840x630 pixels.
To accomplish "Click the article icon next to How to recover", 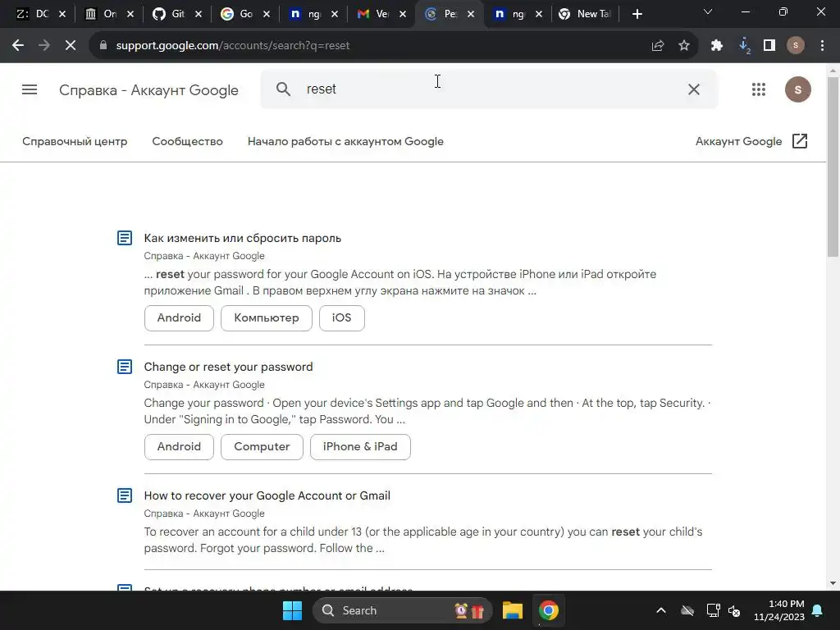I will click(x=125, y=495).
